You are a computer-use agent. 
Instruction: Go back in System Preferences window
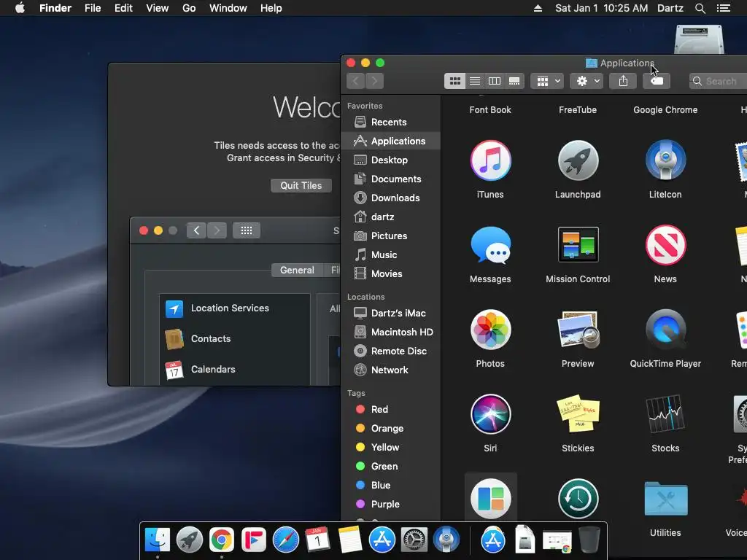[196, 230]
